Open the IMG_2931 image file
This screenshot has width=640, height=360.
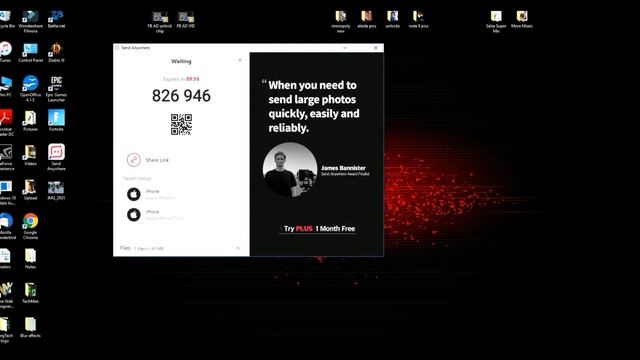pos(56,191)
